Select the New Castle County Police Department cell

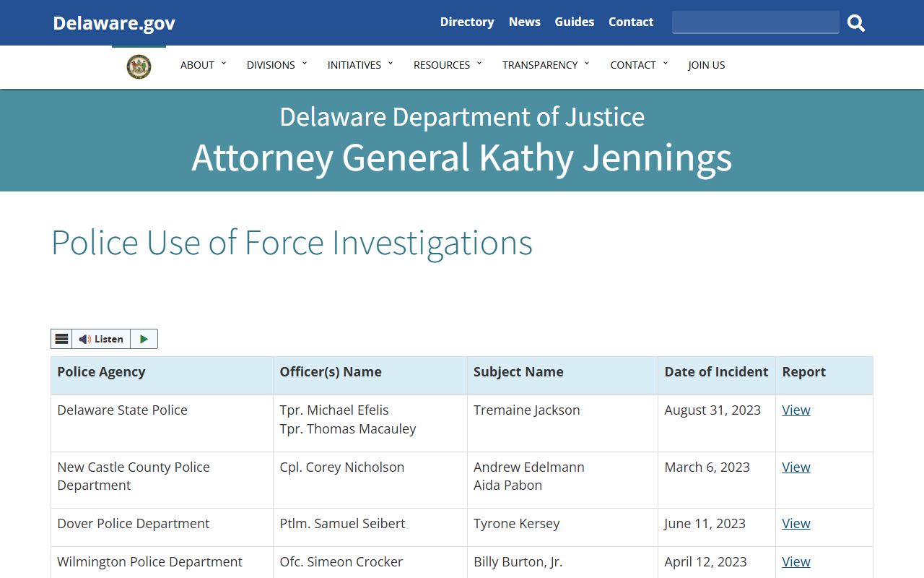point(162,480)
